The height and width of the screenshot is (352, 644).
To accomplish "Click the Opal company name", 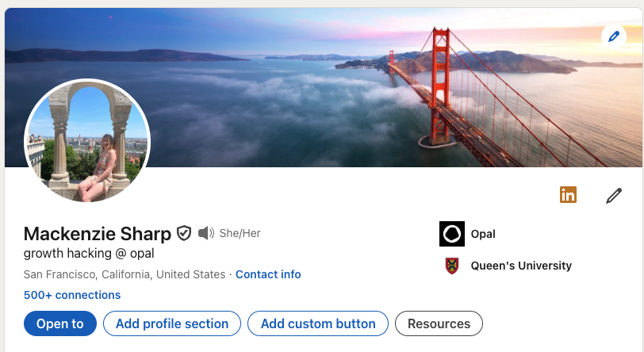I will coord(483,234).
